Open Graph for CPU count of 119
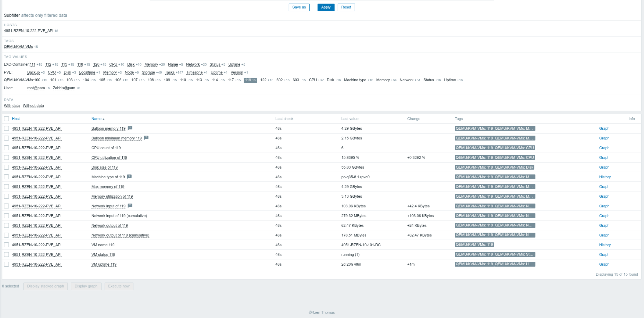The image size is (644, 318). pyautogui.click(x=604, y=148)
